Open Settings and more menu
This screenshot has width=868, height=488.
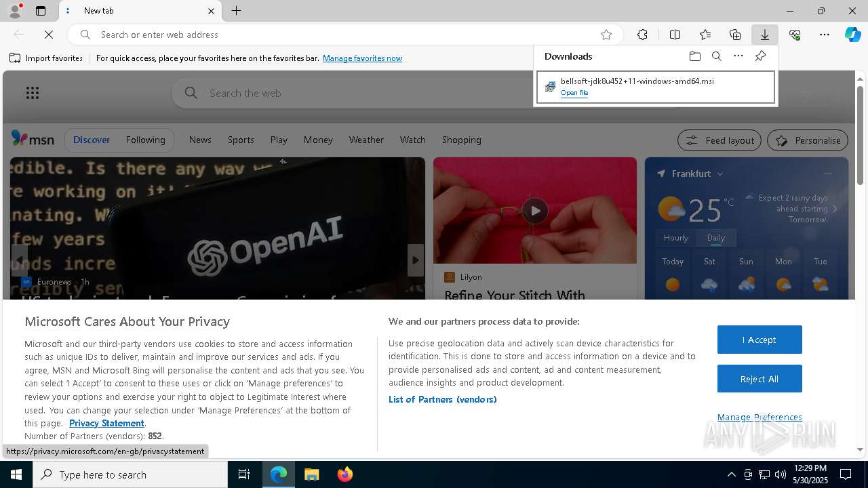click(x=825, y=35)
